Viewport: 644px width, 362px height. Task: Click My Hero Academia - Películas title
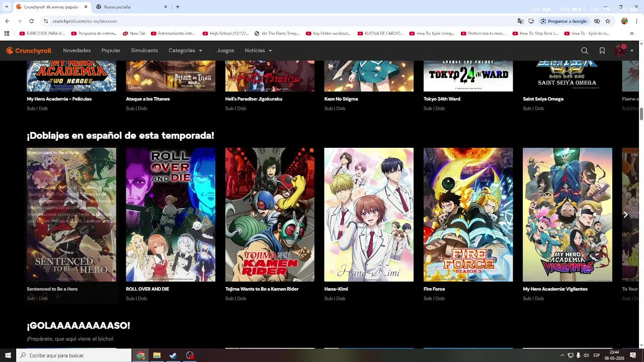point(59,99)
